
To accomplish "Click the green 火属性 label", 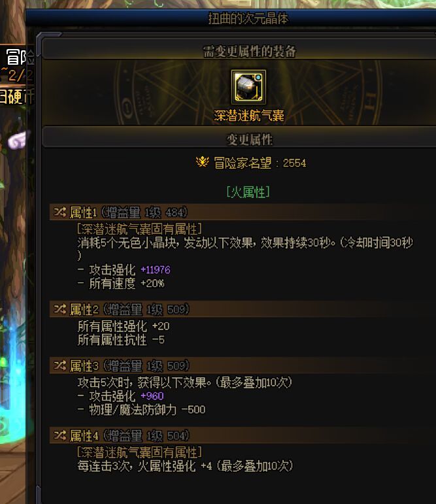I will (x=248, y=192).
